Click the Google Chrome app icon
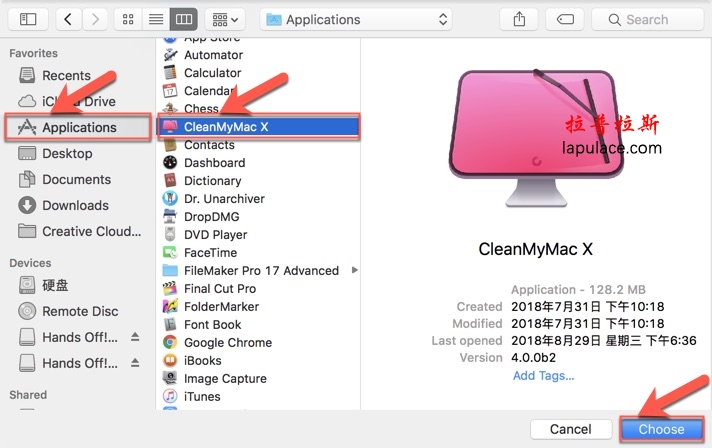712x448 pixels. [170, 342]
